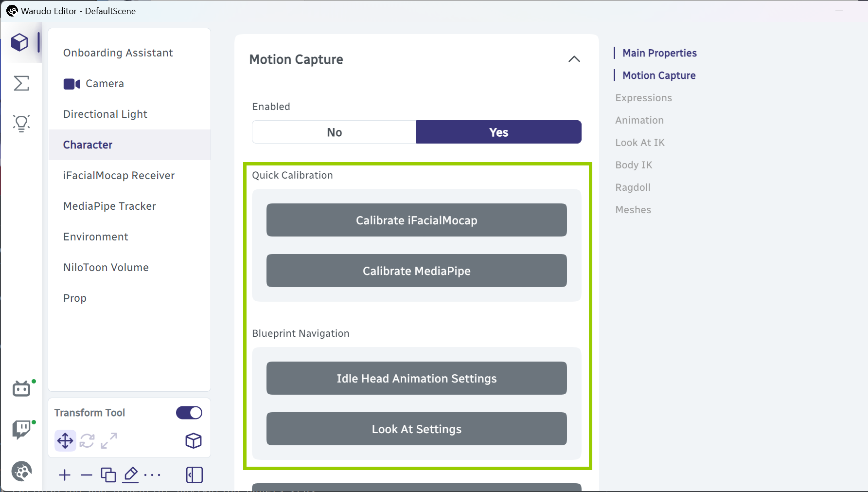The image size is (868, 492).
Task: Select the scale transform icon
Action: click(109, 441)
